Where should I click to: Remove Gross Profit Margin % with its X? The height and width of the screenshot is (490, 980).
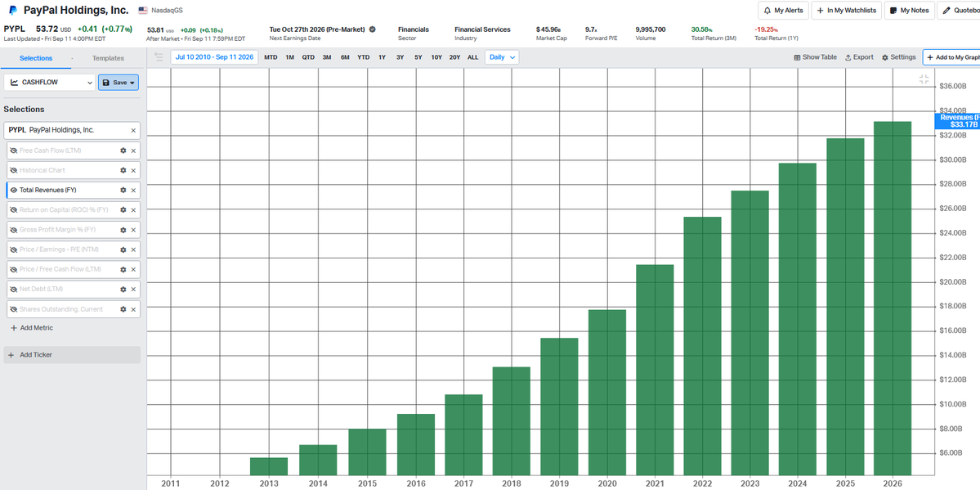pos(133,230)
